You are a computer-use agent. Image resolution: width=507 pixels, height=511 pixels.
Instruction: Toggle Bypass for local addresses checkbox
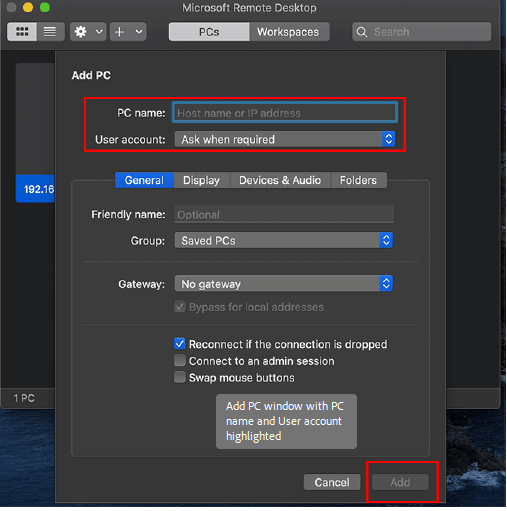click(180, 307)
